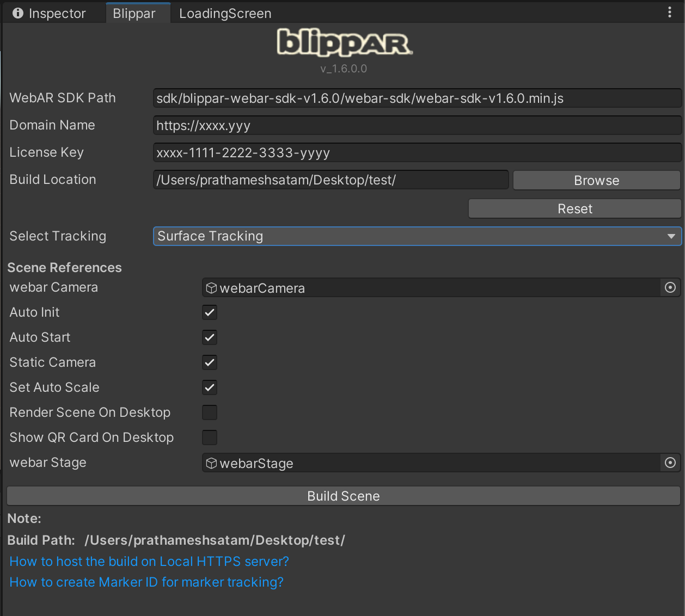The height and width of the screenshot is (616, 685).
Task: Click the cube icon before webarStage
Action: pyautogui.click(x=211, y=463)
